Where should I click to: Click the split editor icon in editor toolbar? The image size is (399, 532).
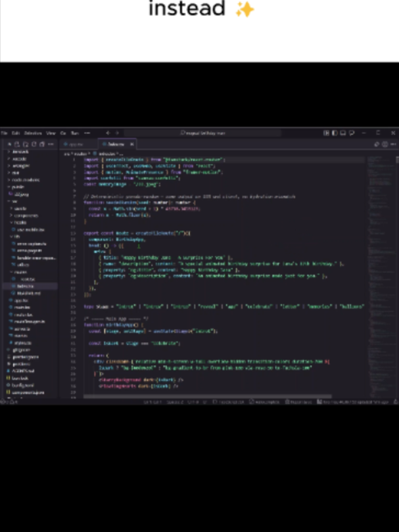pos(385,144)
